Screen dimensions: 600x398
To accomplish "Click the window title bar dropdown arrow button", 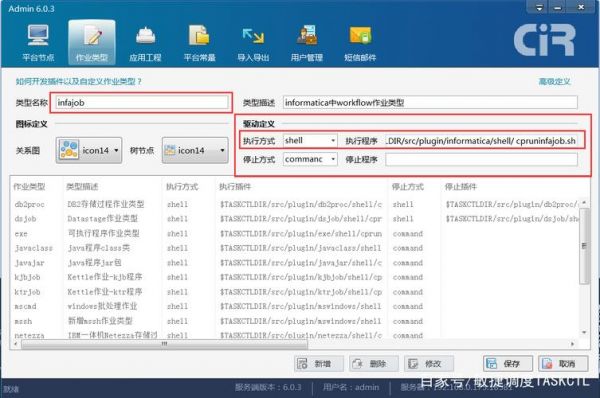I will [x=539, y=7].
